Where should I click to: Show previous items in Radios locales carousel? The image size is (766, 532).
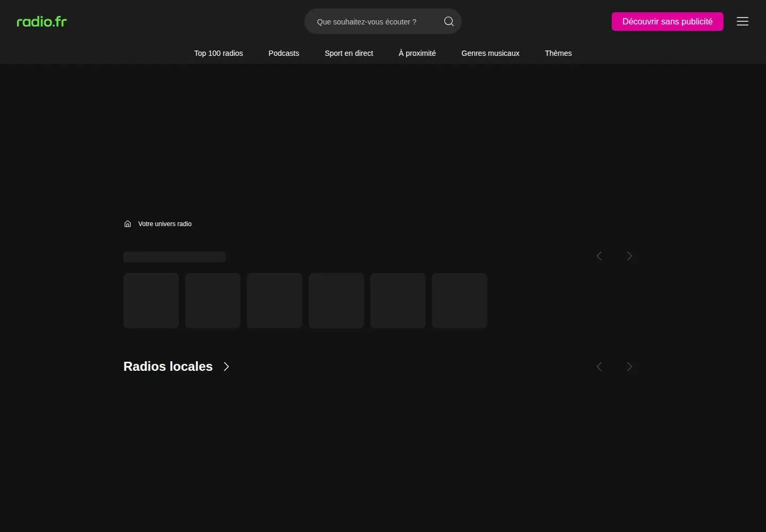[600, 367]
